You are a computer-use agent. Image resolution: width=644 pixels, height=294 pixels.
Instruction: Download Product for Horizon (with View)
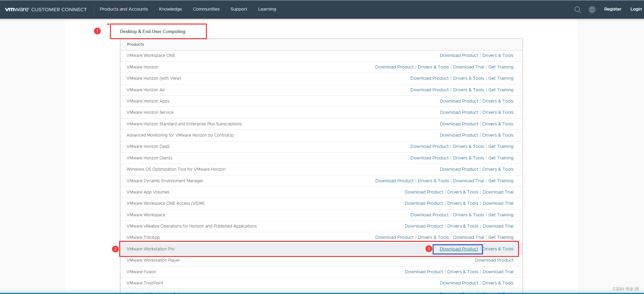[430, 78]
